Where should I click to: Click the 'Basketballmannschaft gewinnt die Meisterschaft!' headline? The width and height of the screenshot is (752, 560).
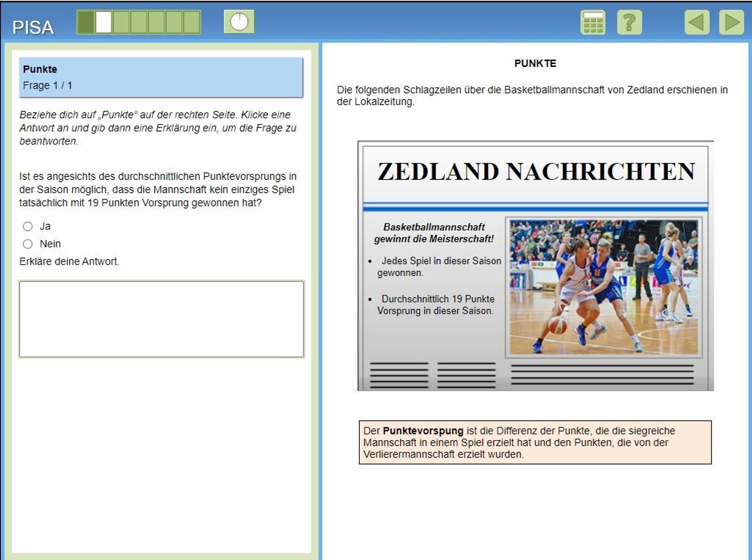pyautogui.click(x=434, y=233)
